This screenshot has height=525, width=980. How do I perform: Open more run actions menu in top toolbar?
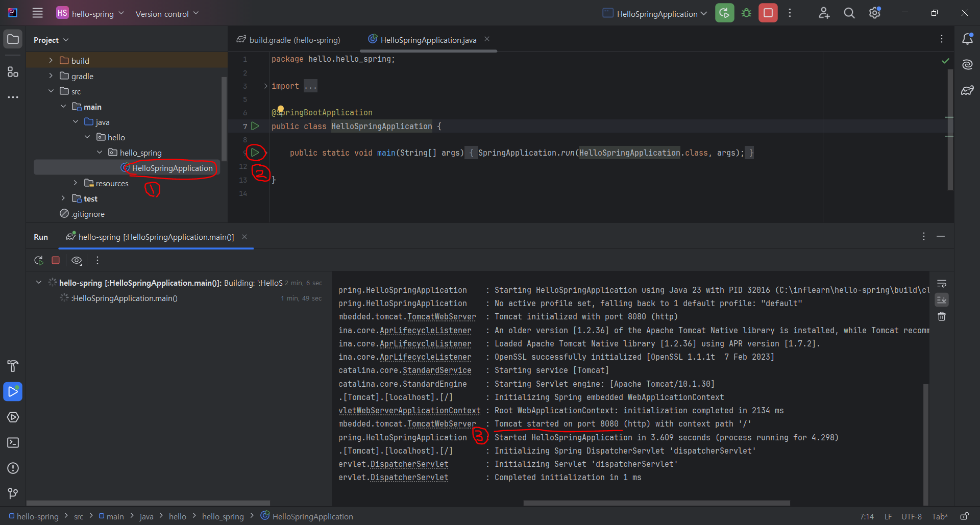[x=790, y=13]
